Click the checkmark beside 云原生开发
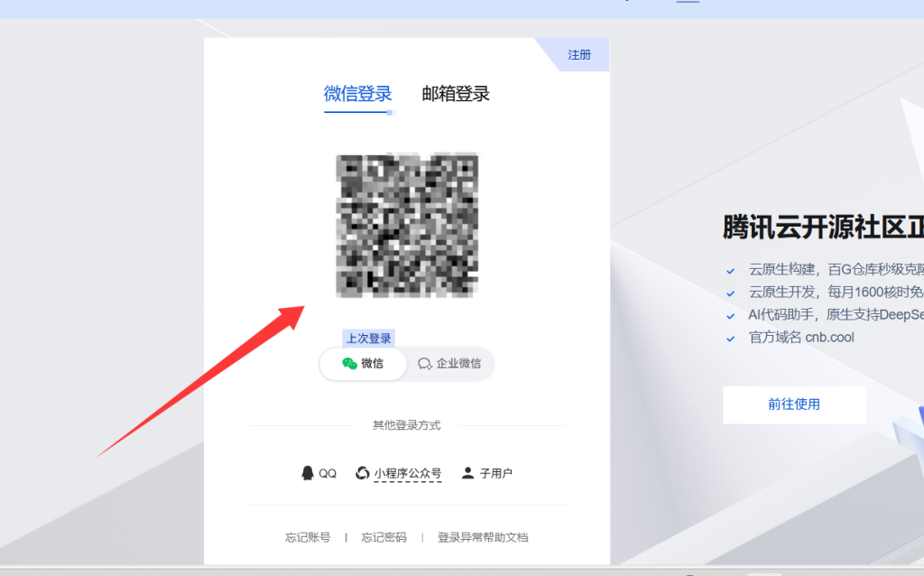924x576 pixels. click(x=730, y=293)
